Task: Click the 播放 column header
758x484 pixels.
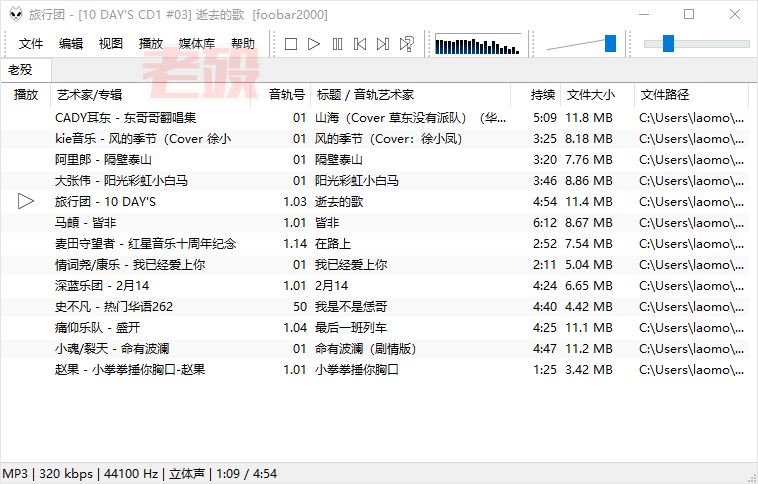Action: pos(26,95)
